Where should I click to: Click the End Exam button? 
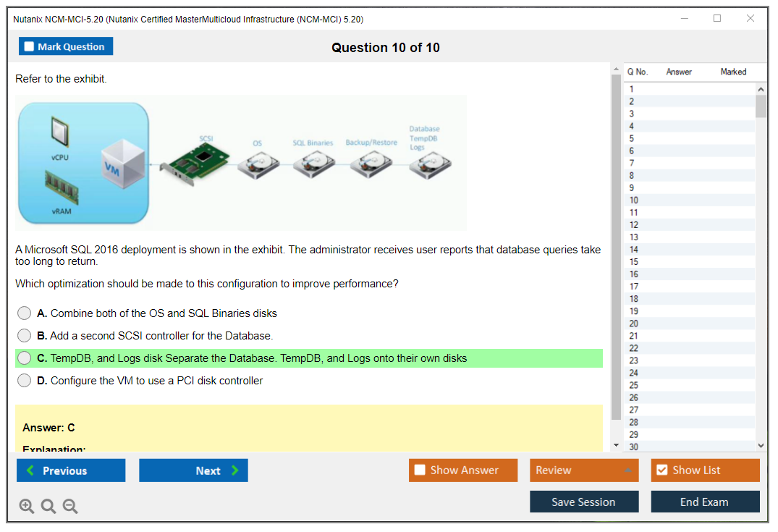pyautogui.click(x=704, y=502)
